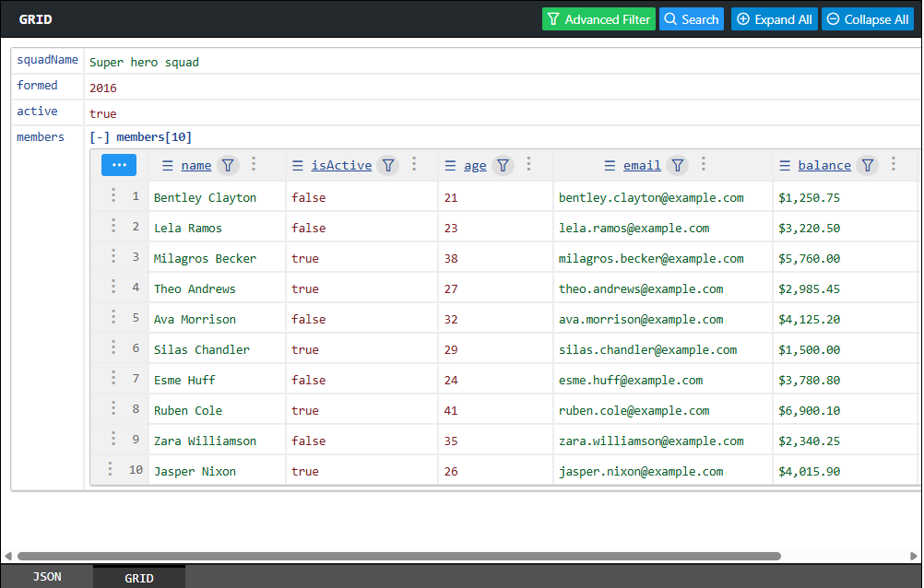This screenshot has height=588, width=924.
Task: Click the filter icon on isActive column
Action: click(389, 165)
